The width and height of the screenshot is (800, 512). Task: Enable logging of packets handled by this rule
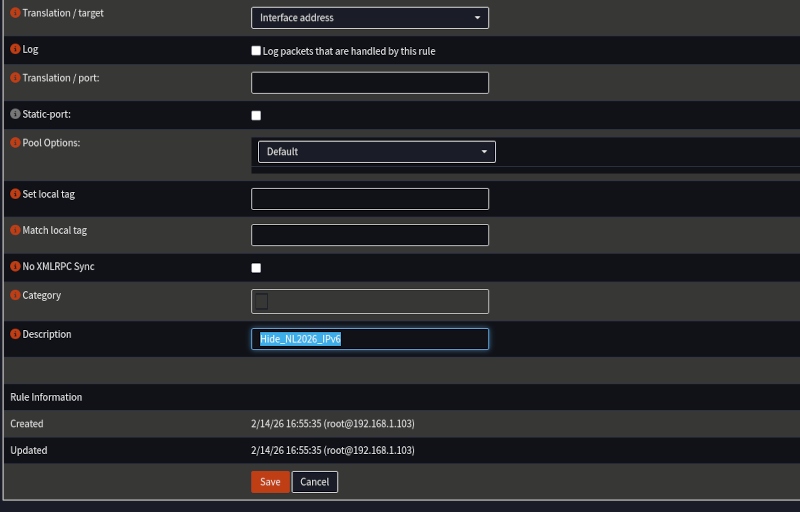[x=256, y=51]
